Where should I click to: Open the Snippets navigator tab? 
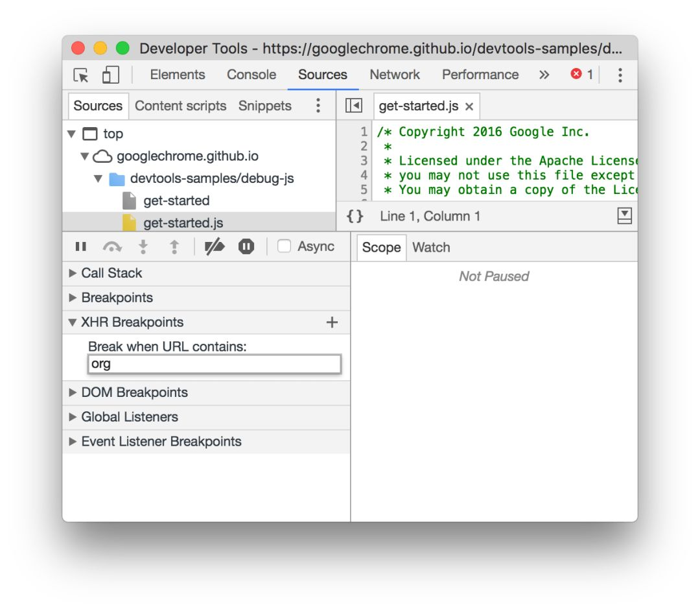click(264, 106)
